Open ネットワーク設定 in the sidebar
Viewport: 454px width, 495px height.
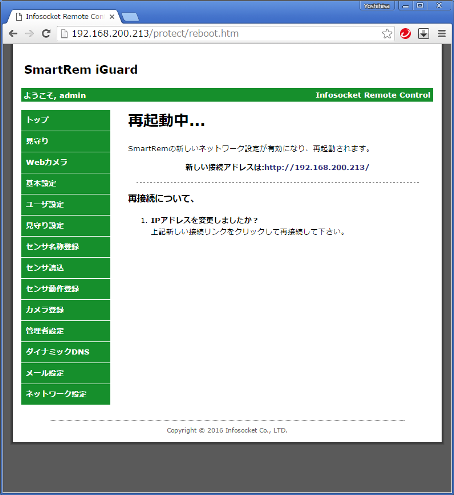pos(65,394)
